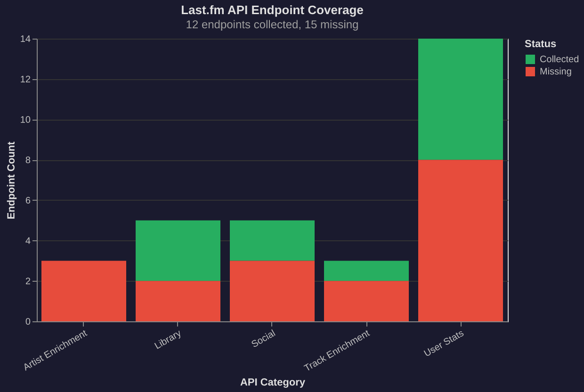Select the red segment of User Stats bar
This screenshot has width=584, height=392.
460,240
